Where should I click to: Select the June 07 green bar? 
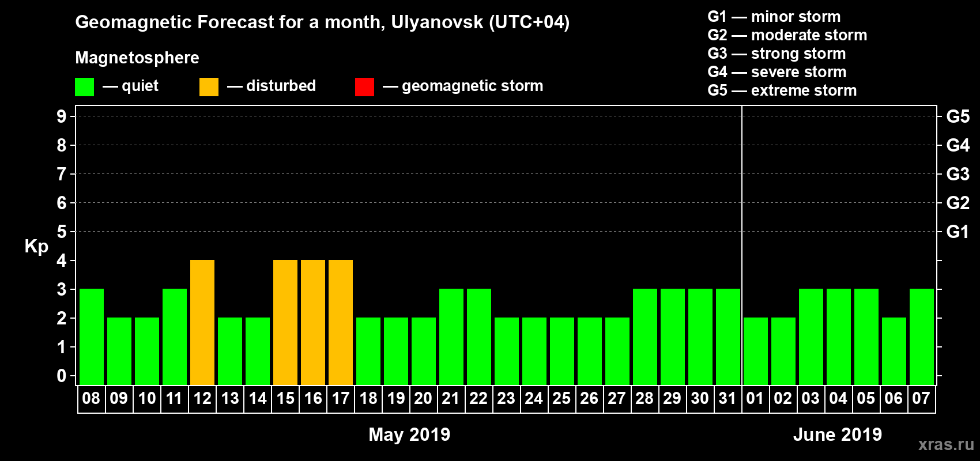click(922, 337)
